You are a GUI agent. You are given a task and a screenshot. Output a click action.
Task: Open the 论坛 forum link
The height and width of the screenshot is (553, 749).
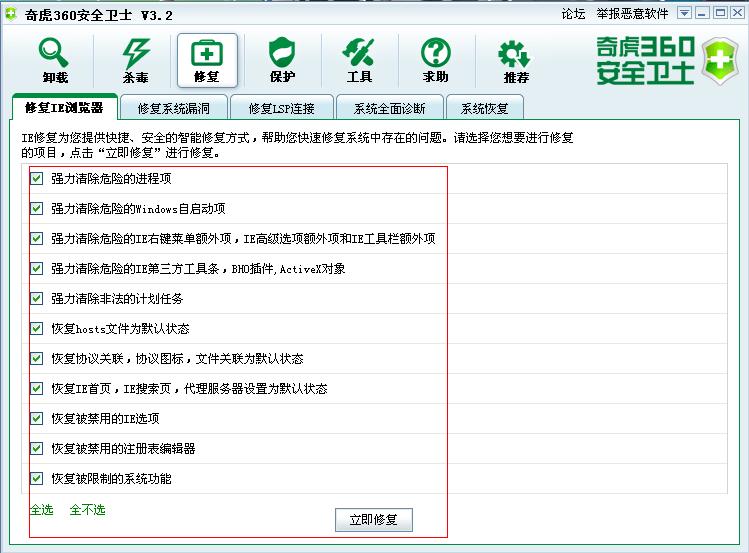pos(573,14)
